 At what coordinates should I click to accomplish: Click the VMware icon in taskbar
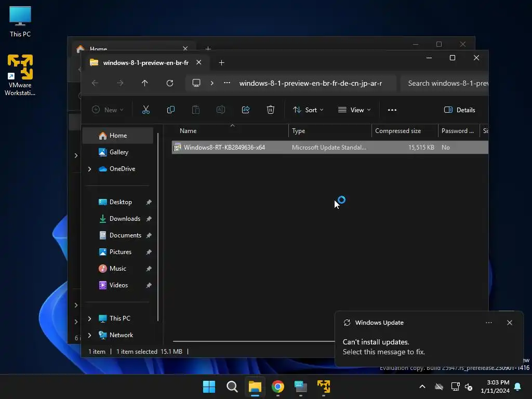pyautogui.click(x=324, y=387)
